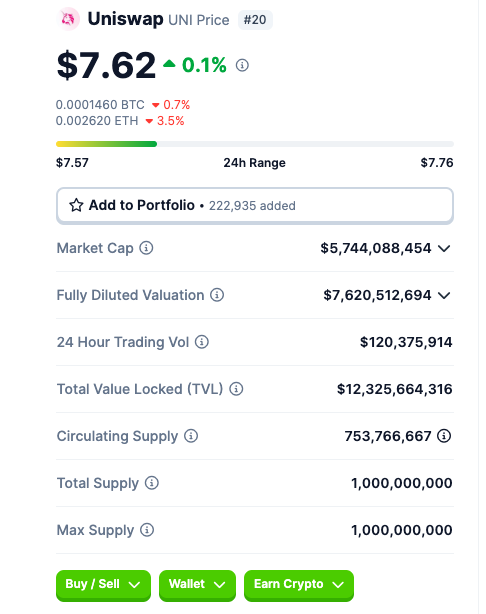486x614 pixels.
Task: Click the $7,620,512,694 valuation value
Action: [377, 295]
